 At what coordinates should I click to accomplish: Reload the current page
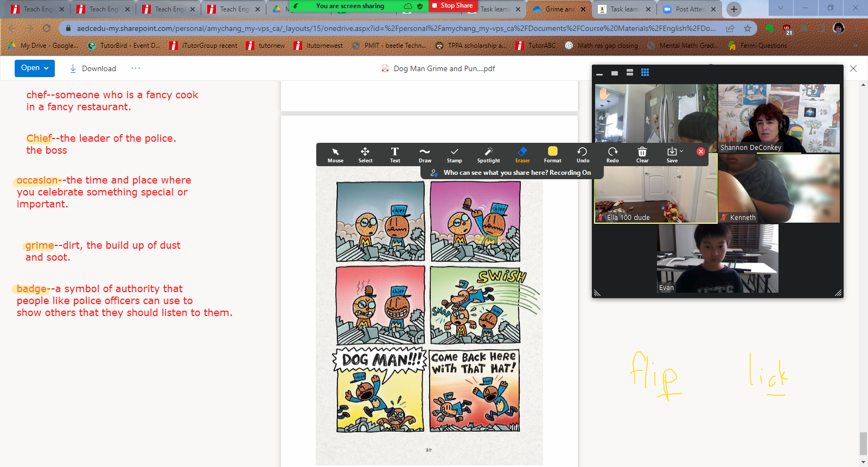[47, 28]
